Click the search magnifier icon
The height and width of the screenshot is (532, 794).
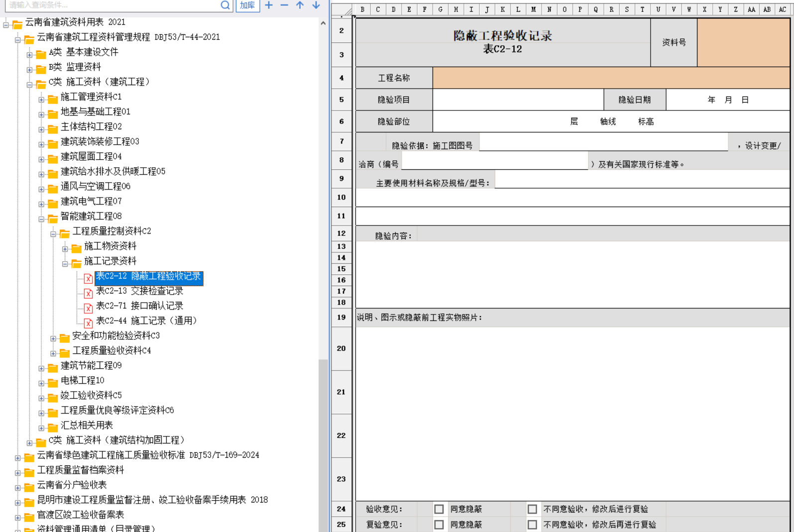(x=225, y=5)
